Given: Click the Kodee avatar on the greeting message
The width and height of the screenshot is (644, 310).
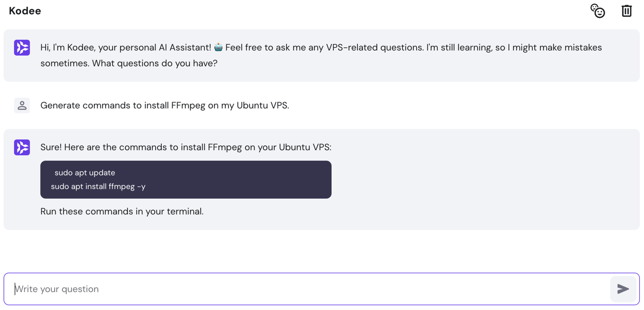Looking at the screenshot, I should (x=22, y=48).
